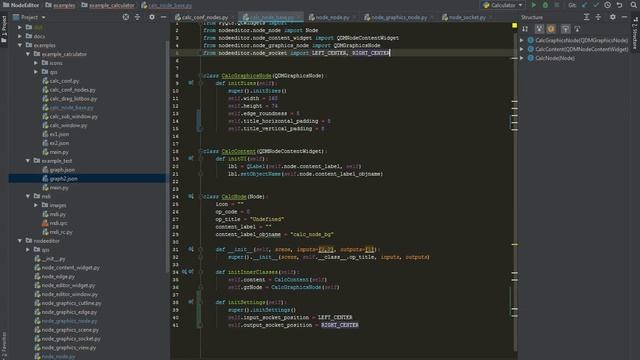The image size is (640, 360).
Task: Switch to the node_node.py editor tab
Action: 332,17
